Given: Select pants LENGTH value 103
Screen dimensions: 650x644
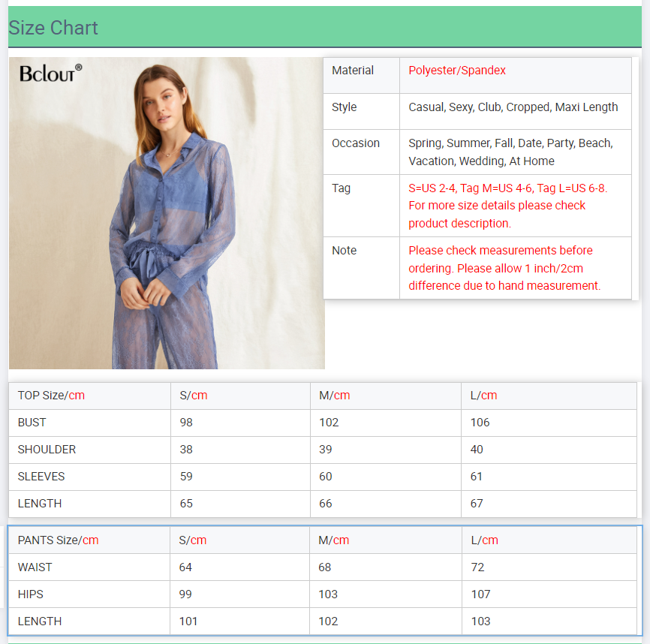Looking at the screenshot, I should 481,621.
